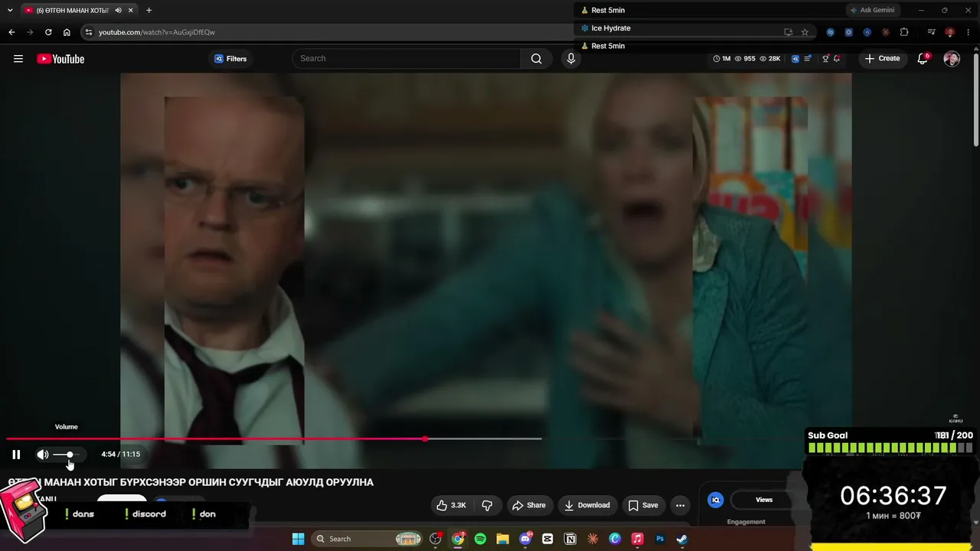This screenshot has height=551, width=980.
Task: Install app icon in address bar
Action: [x=788, y=32]
